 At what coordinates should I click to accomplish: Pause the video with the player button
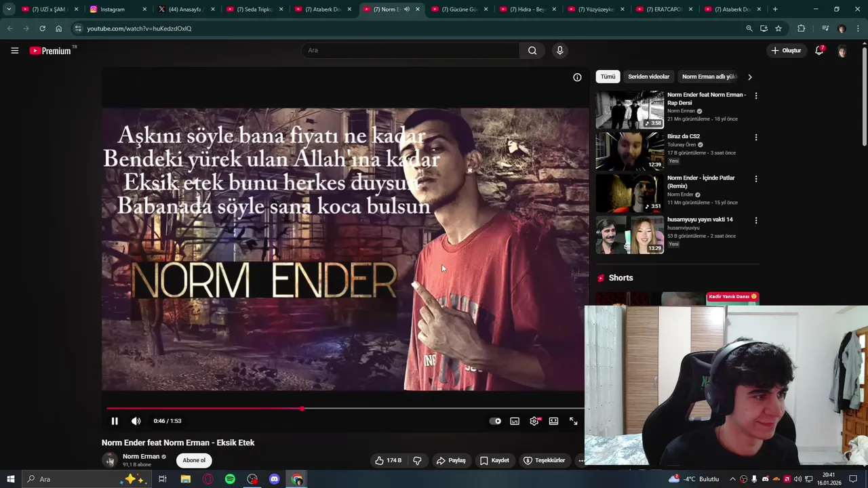115,421
